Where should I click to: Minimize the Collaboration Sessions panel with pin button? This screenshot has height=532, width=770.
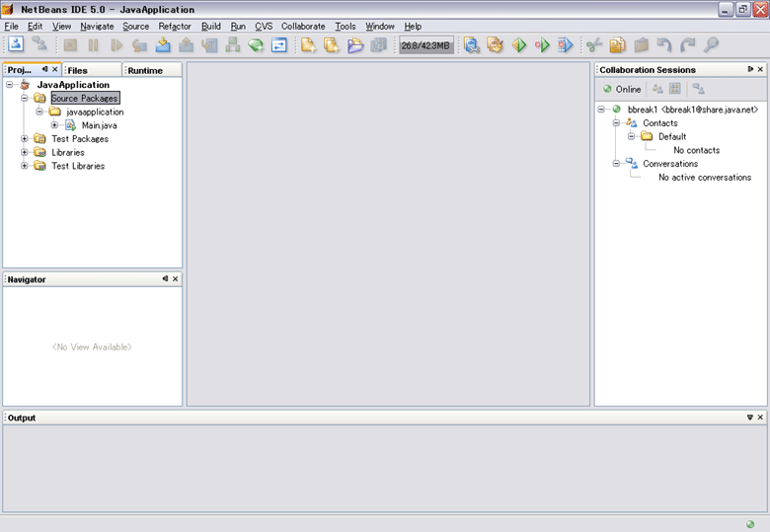pyautogui.click(x=750, y=69)
